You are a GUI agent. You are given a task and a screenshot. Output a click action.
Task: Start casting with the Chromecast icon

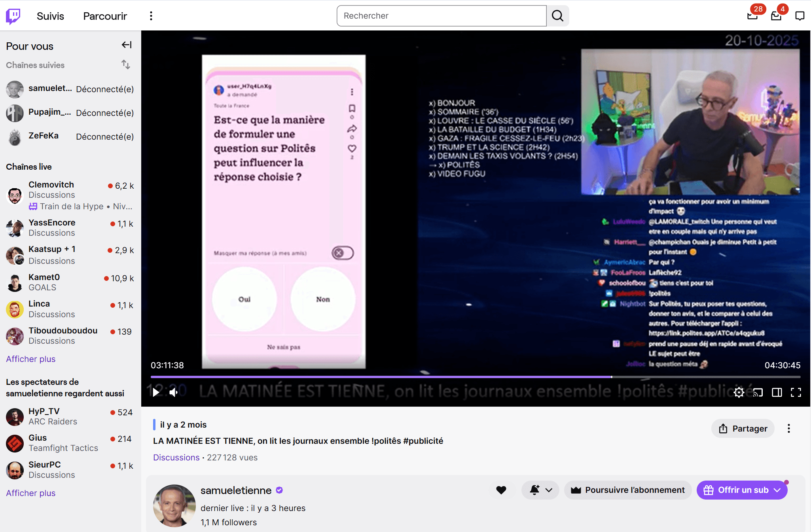pos(758,392)
